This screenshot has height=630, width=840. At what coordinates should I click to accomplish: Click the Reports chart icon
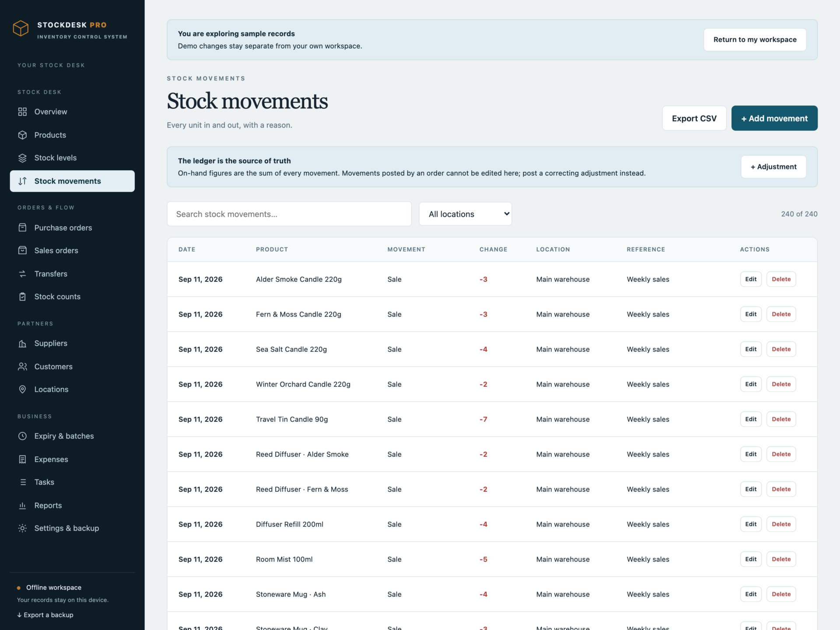pyautogui.click(x=22, y=505)
